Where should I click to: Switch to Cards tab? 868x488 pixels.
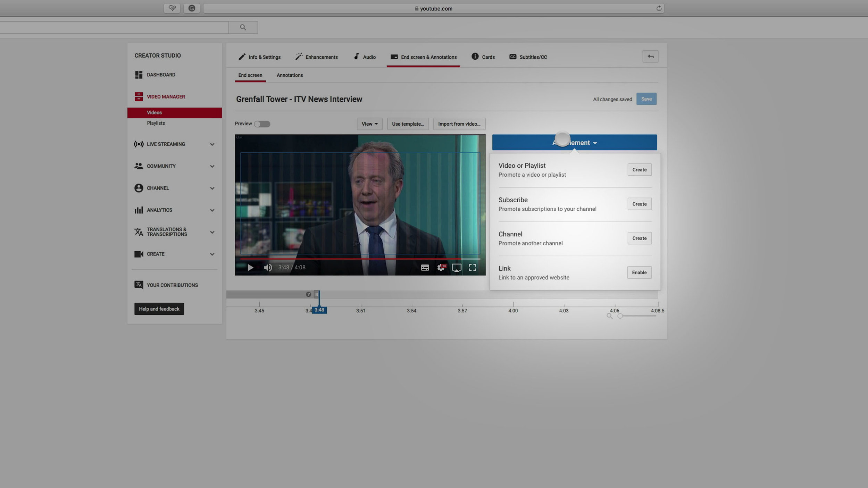coord(483,57)
